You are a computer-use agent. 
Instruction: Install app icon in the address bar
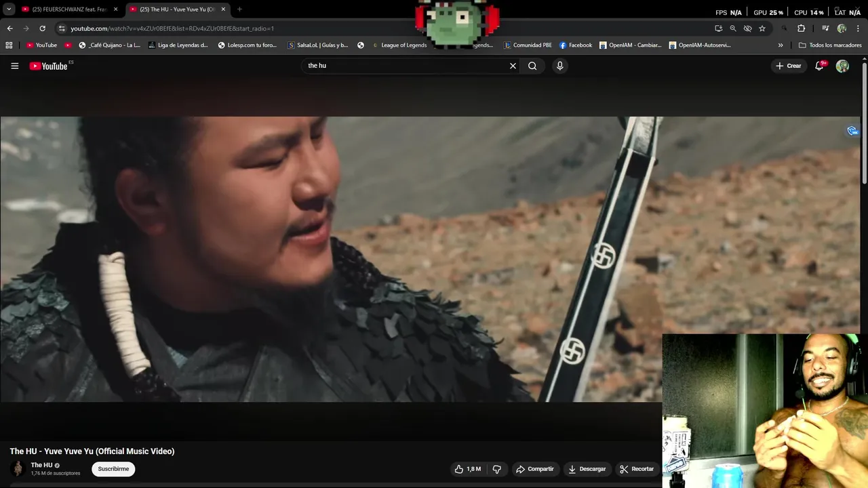tap(718, 28)
